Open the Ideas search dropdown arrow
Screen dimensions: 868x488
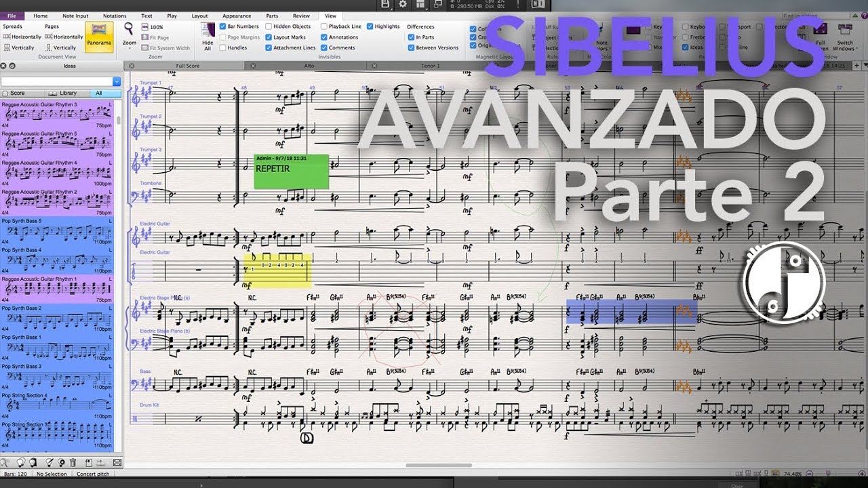point(117,81)
